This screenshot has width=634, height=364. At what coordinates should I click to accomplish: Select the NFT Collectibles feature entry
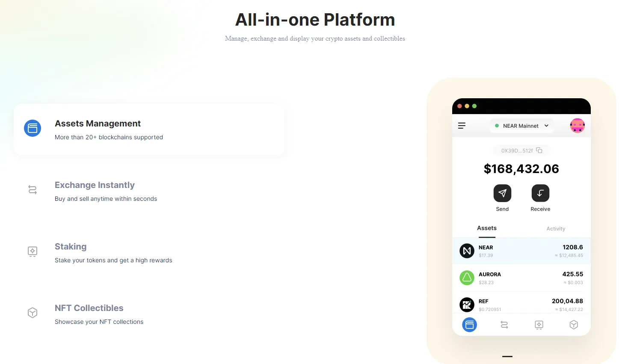click(x=89, y=308)
